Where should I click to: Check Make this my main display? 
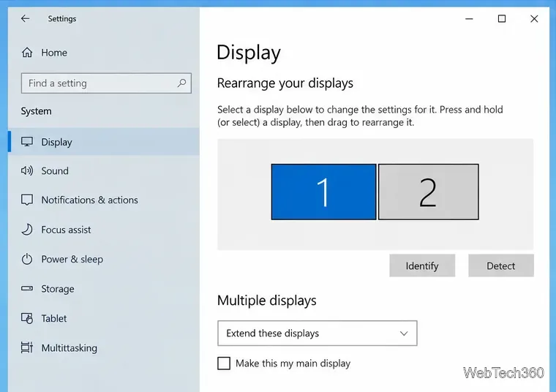click(x=224, y=363)
